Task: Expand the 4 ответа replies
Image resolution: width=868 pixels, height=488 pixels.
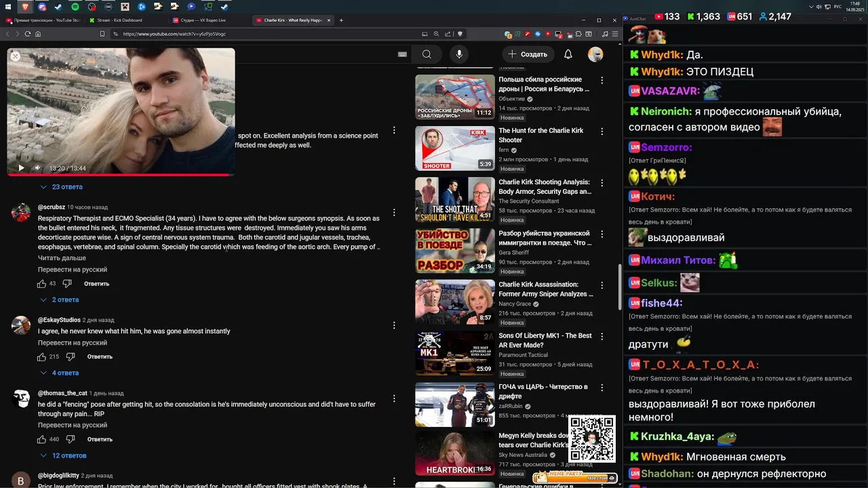Action: coord(60,373)
